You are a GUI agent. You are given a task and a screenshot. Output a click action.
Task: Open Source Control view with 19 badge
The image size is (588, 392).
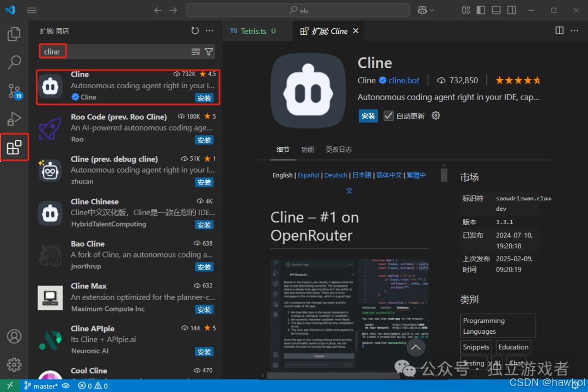15,91
